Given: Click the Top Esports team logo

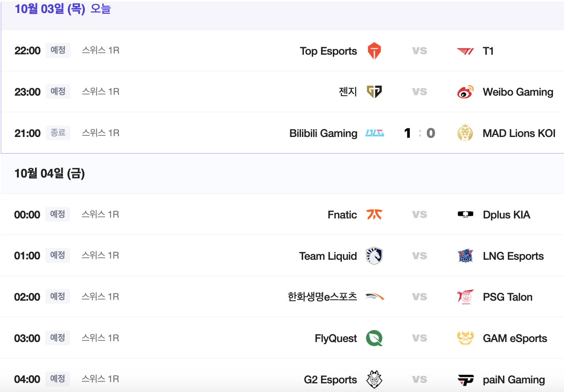Looking at the screenshot, I should click(375, 51).
